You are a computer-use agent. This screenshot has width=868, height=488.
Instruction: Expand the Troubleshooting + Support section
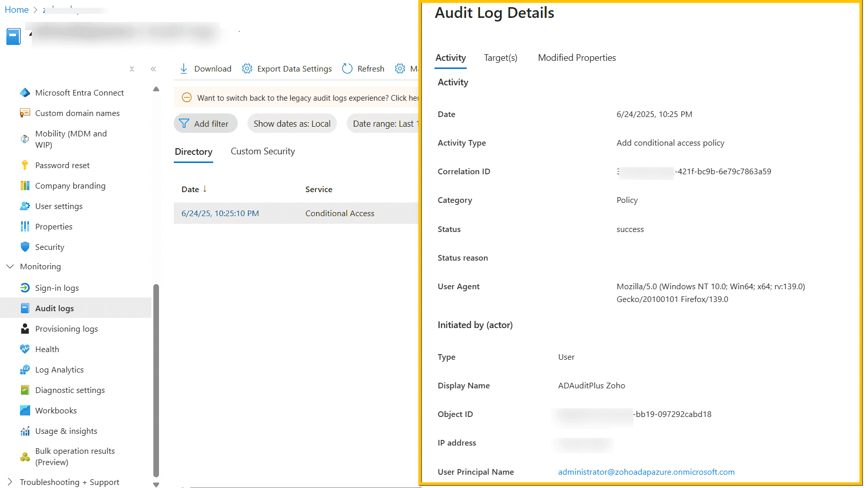(x=10, y=482)
